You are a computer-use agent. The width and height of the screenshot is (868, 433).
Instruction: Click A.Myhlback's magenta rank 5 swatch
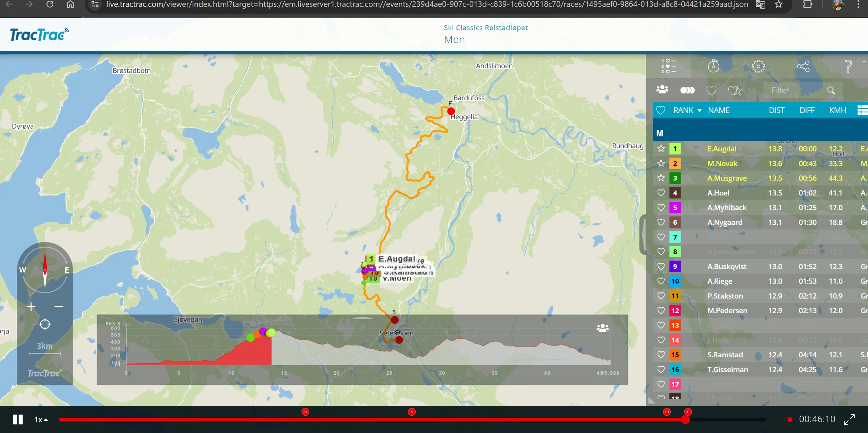(x=675, y=208)
